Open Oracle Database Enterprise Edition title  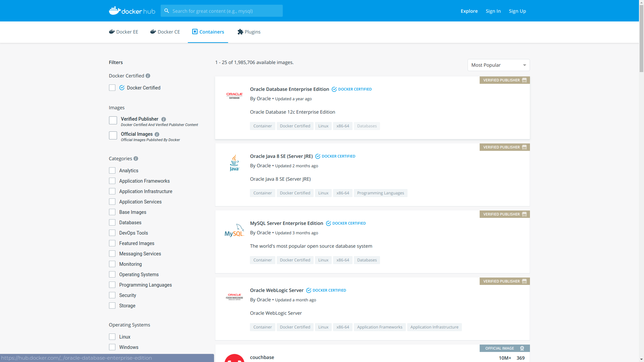click(x=289, y=89)
